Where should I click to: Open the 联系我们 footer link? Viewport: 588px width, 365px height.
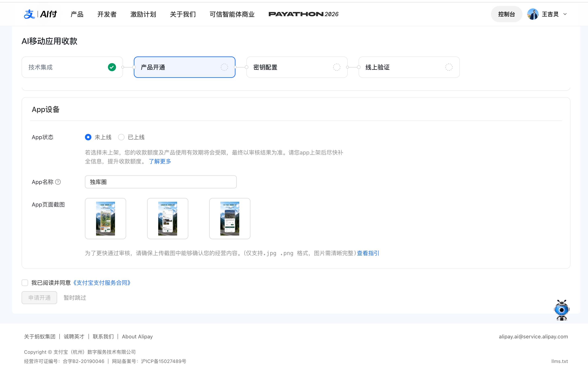pyautogui.click(x=103, y=337)
